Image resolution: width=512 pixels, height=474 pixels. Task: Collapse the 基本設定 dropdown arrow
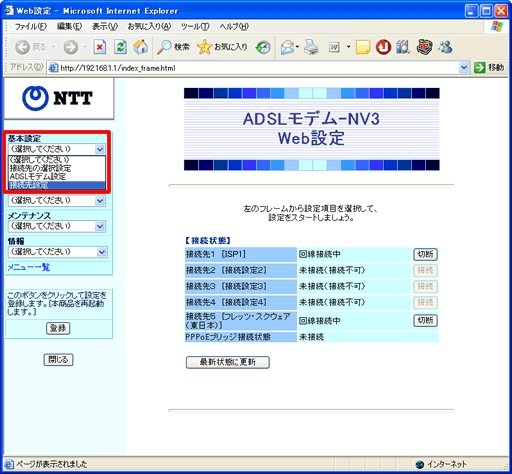tap(100, 149)
